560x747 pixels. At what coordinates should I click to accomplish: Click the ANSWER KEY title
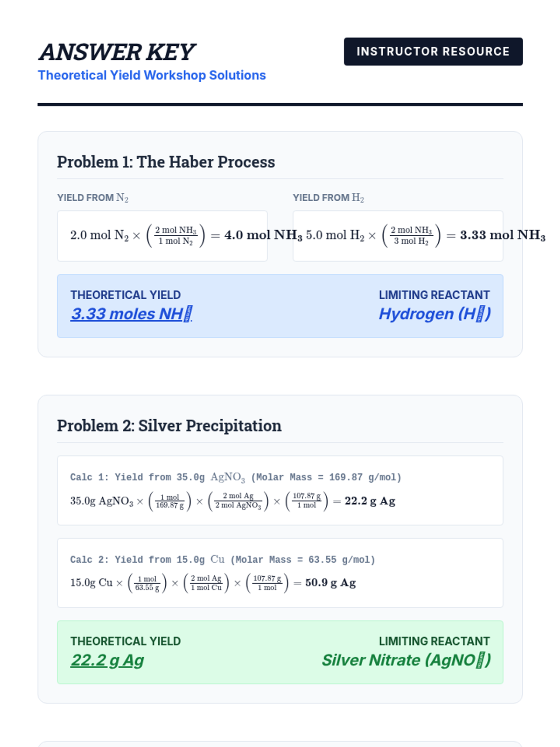117,52
